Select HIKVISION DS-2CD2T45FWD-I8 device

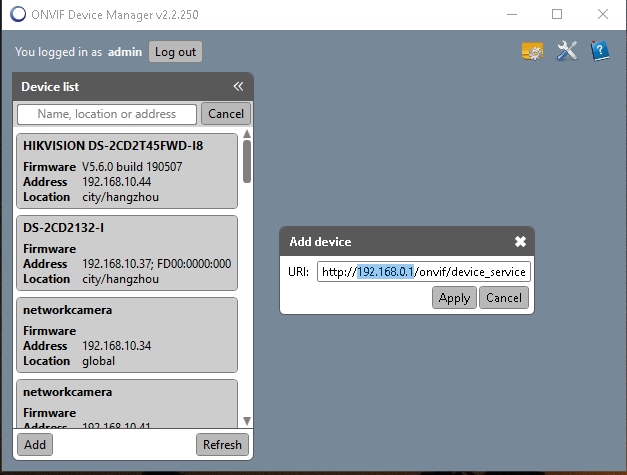127,171
